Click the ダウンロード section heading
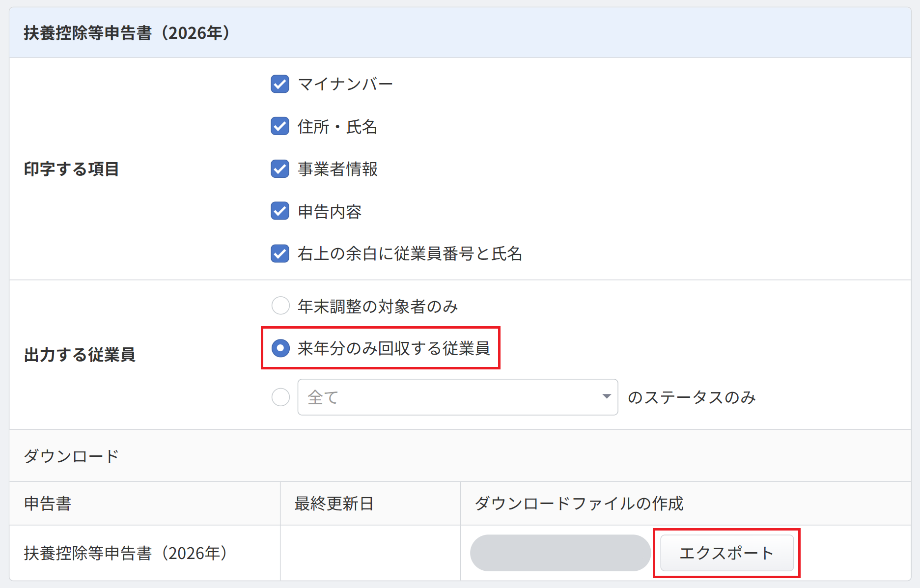Screen dimensions: 920x588 (x=71, y=456)
